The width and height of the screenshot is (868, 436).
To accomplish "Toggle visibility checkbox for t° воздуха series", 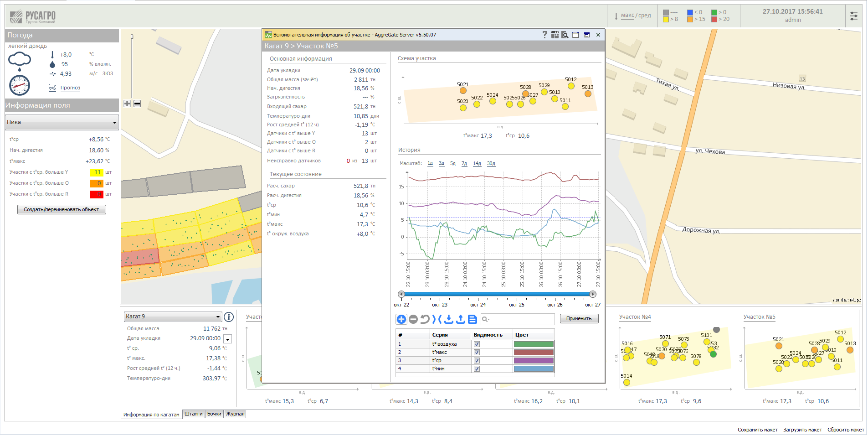I will pos(477,344).
